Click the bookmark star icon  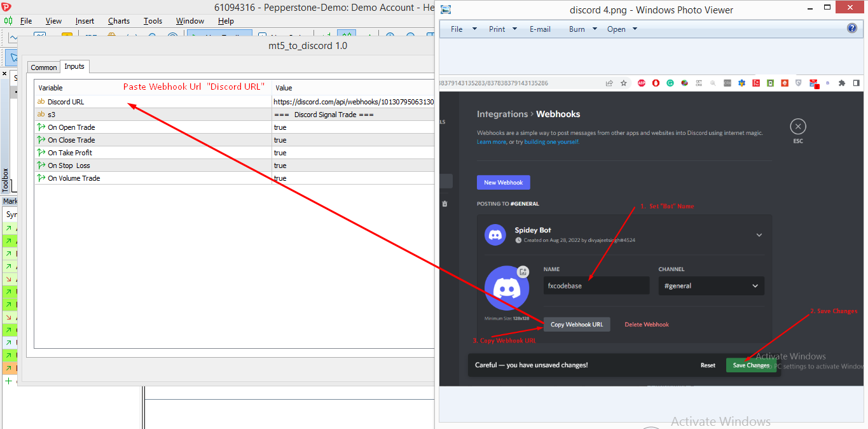(624, 83)
